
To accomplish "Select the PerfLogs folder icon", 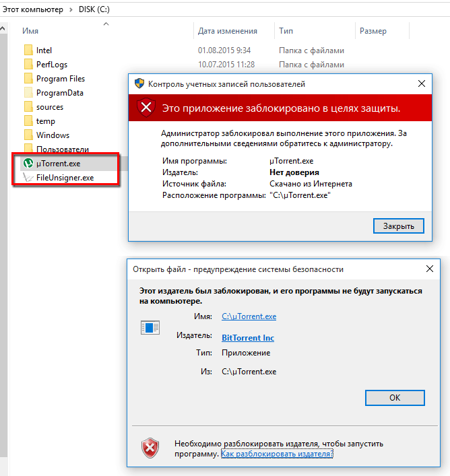I will [28, 65].
